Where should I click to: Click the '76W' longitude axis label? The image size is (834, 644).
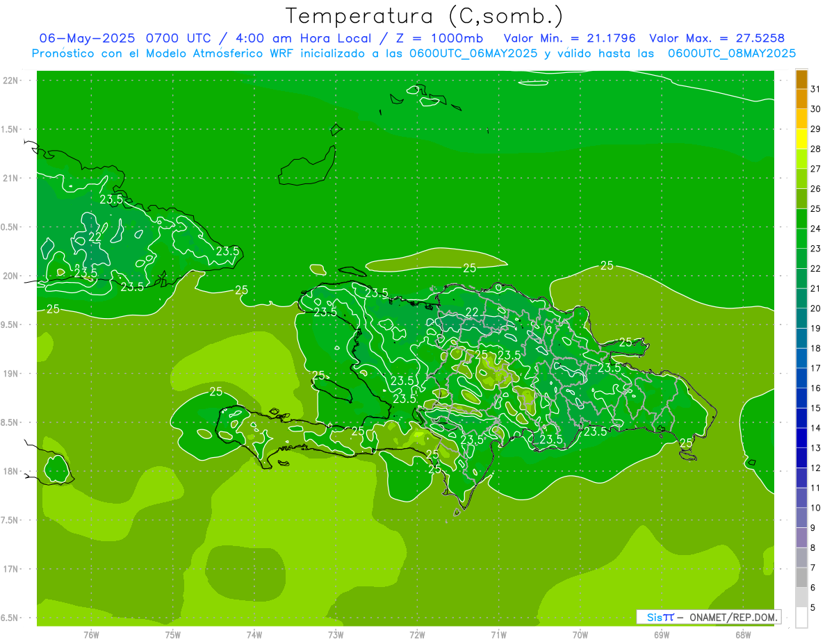click(91, 634)
